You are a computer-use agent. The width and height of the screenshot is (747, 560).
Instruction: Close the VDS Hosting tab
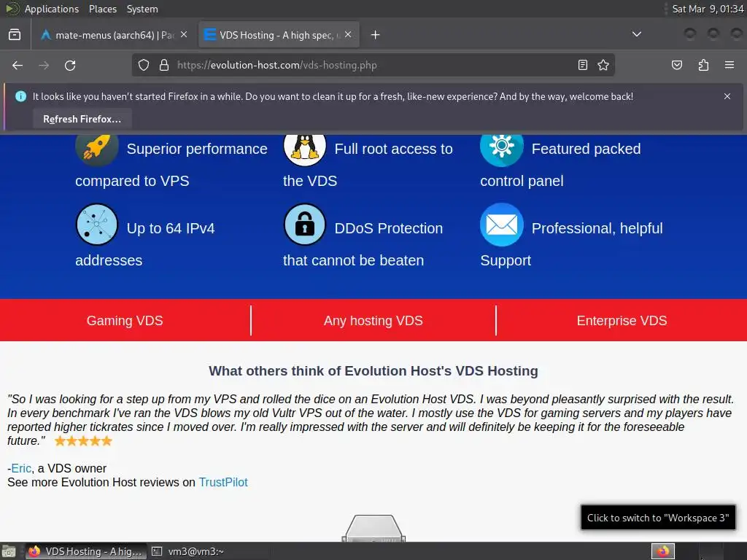348,35
